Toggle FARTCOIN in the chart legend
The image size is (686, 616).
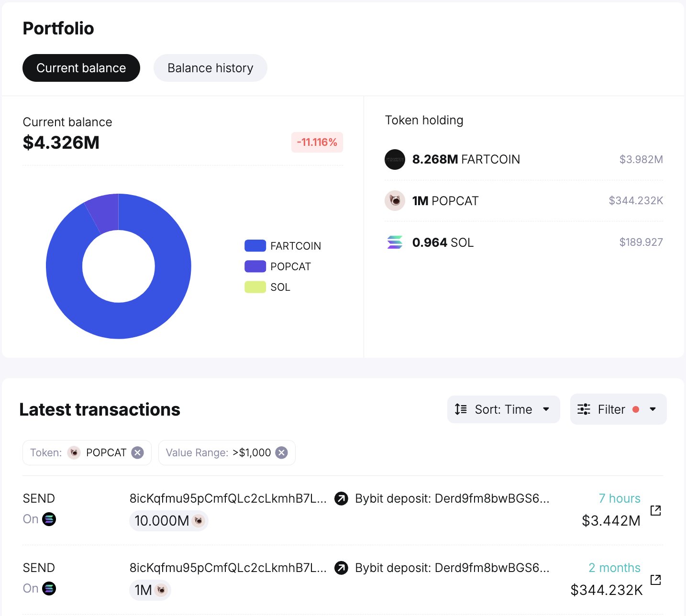coord(282,246)
